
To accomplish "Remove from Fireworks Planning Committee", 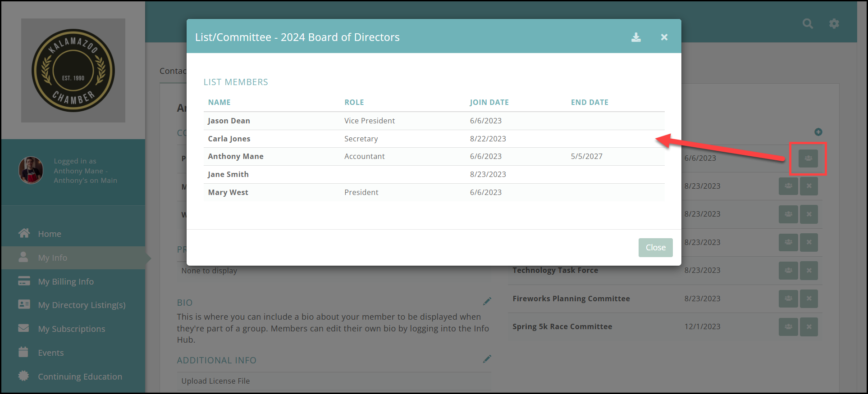I will point(809,299).
